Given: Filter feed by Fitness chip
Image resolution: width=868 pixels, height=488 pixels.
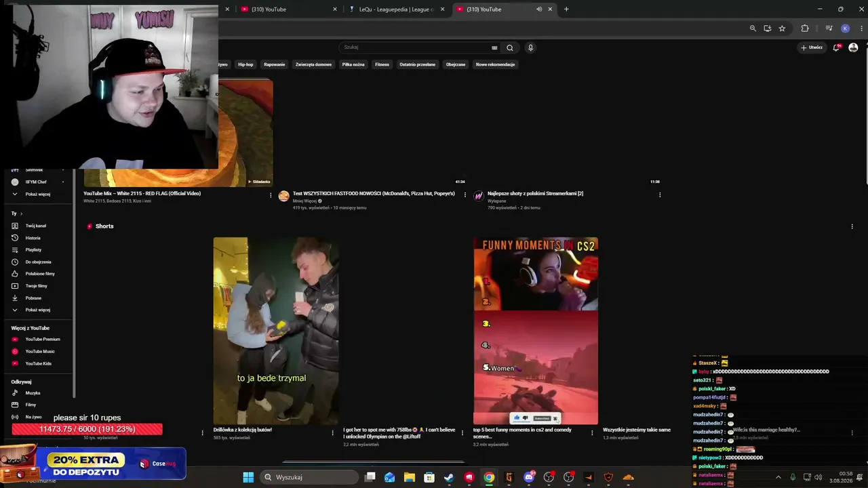Looking at the screenshot, I should (382, 64).
